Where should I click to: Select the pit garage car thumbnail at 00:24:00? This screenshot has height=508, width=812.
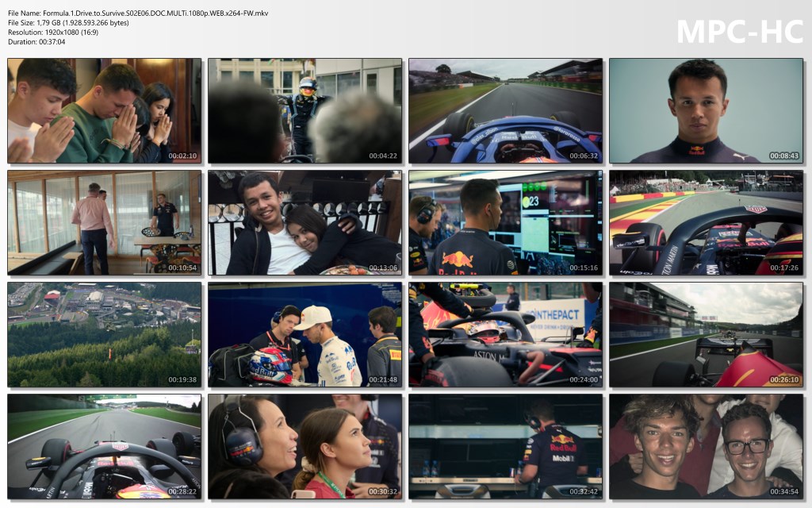(x=506, y=334)
